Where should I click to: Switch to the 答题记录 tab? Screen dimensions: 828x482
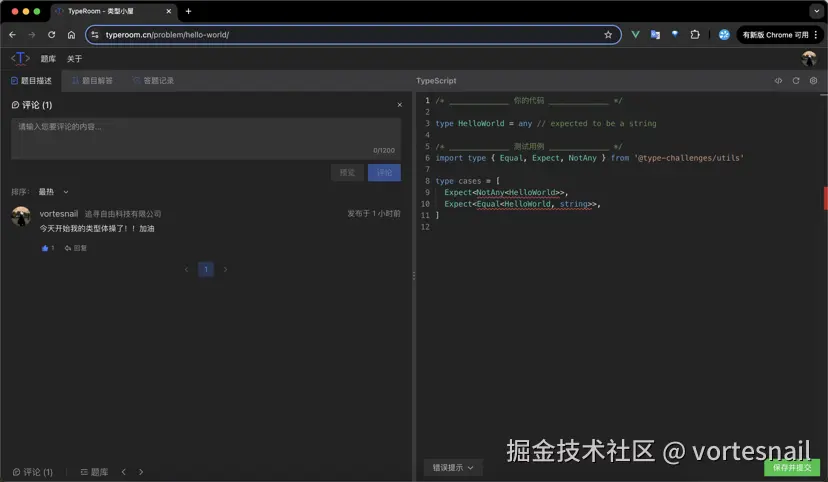tap(153, 81)
